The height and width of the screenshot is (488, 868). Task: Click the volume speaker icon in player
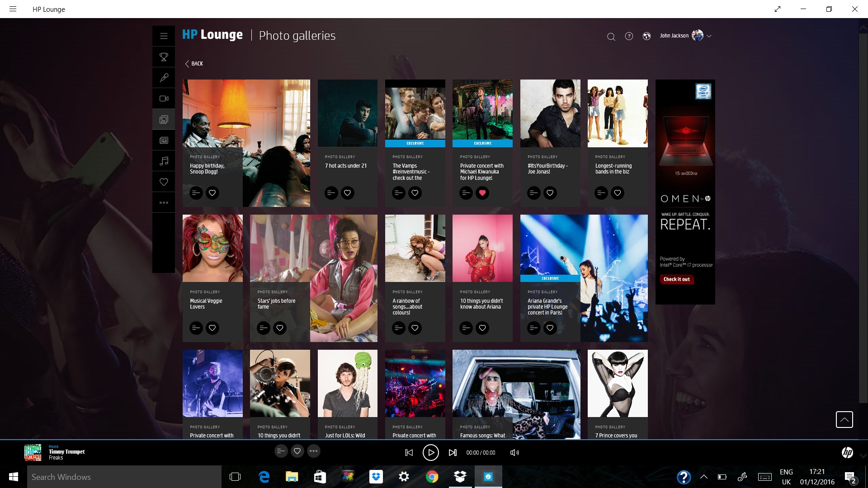tap(514, 452)
